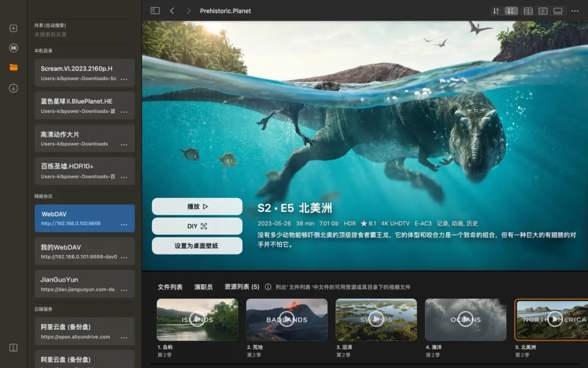
Task: Select JianGuoYun network source
Action: [84, 284]
